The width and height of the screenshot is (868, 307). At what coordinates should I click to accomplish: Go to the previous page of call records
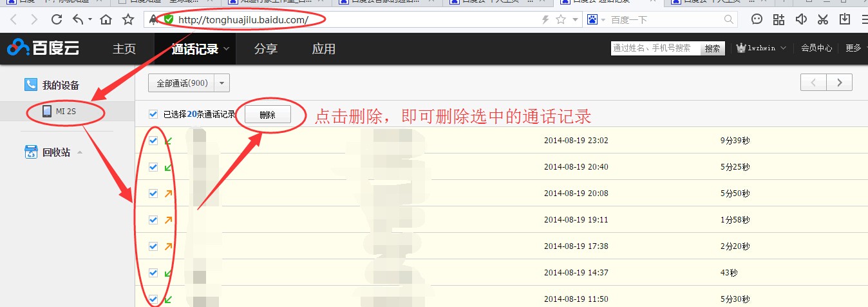coord(813,83)
